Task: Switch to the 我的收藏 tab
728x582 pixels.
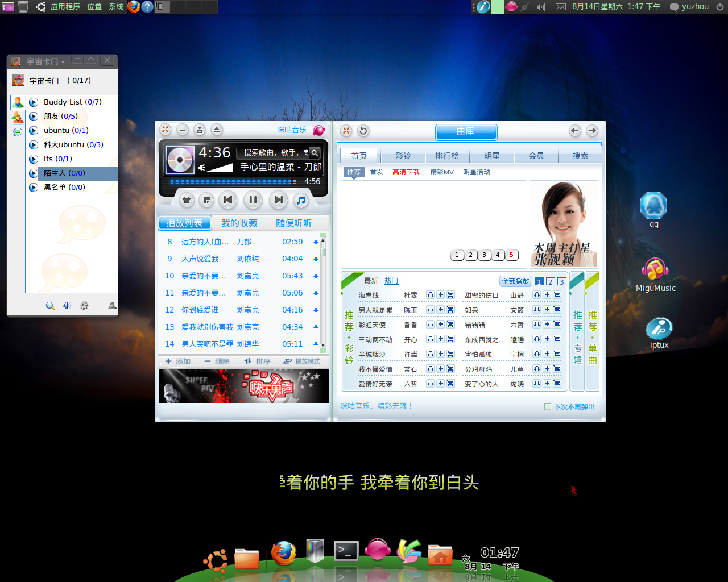Action: tap(239, 223)
